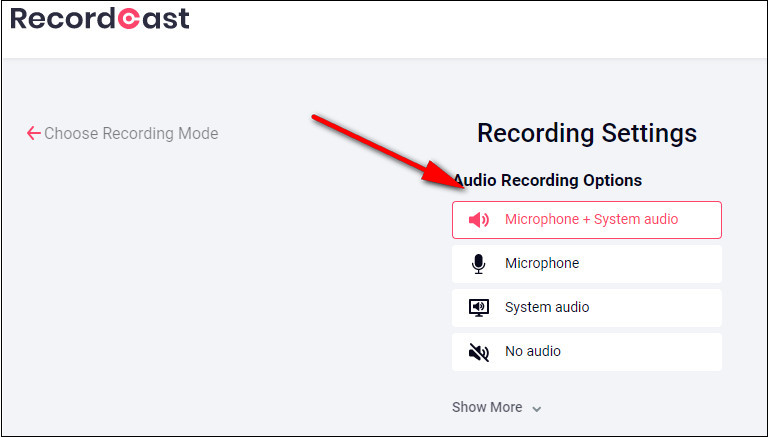Viewport: 769px width, 437px height.
Task: Click the word Microphone in the highlighted option
Action: coord(541,220)
